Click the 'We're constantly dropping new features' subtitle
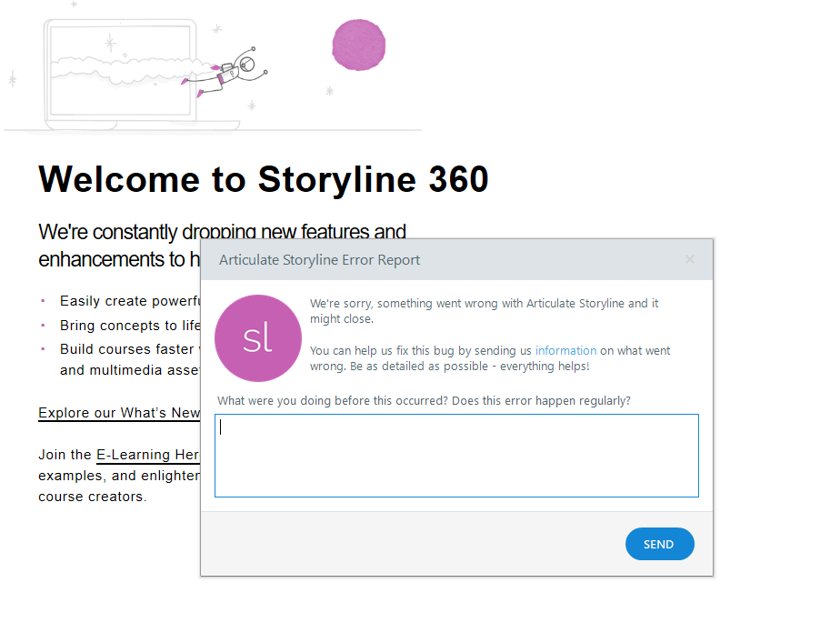The image size is (840, 623). (x=222, y=232)
